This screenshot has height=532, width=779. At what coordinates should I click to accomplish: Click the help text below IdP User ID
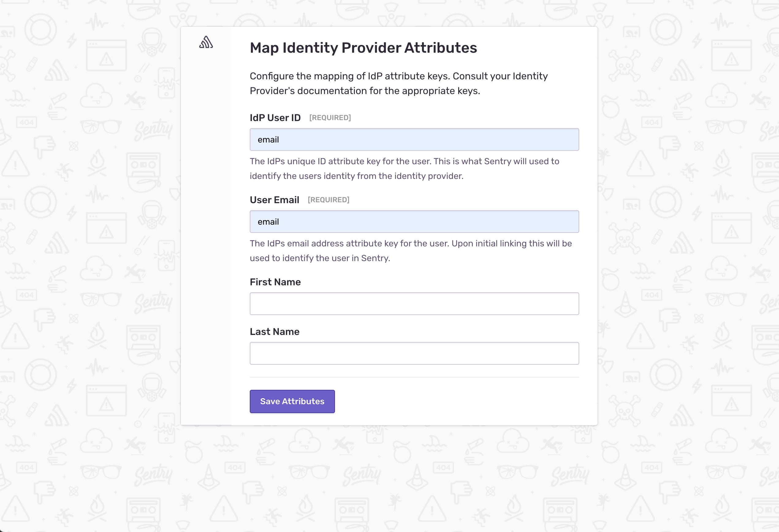pyautogui.click(x=404, y=169)
